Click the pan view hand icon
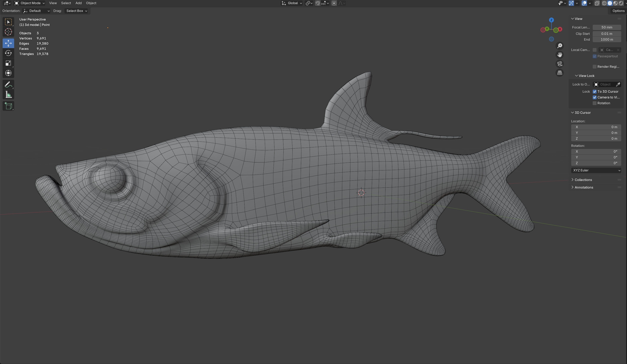 pos(560,55)
